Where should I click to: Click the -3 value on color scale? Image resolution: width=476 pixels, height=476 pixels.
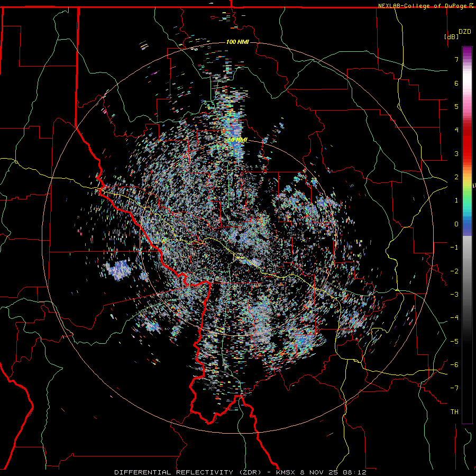tap(454, 295)
